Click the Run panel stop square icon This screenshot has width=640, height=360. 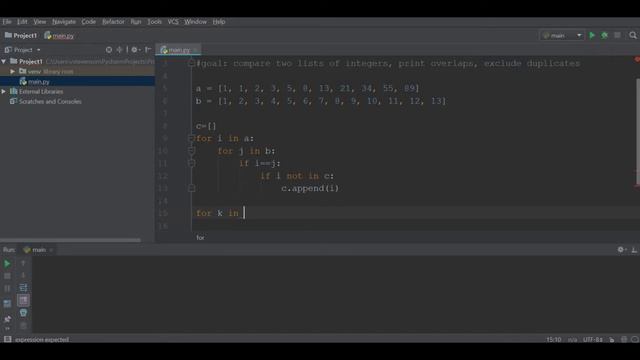click(7, 276)
